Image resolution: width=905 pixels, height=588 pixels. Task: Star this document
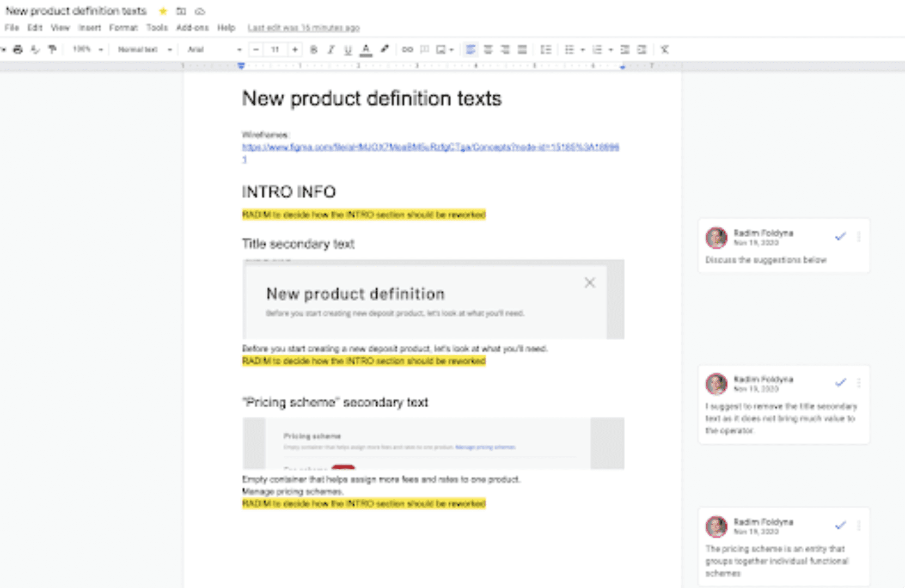163,11
